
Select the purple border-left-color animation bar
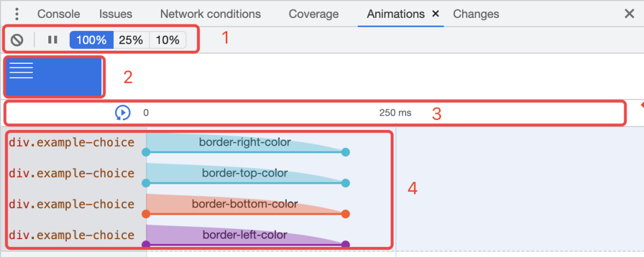coord(245,236)
